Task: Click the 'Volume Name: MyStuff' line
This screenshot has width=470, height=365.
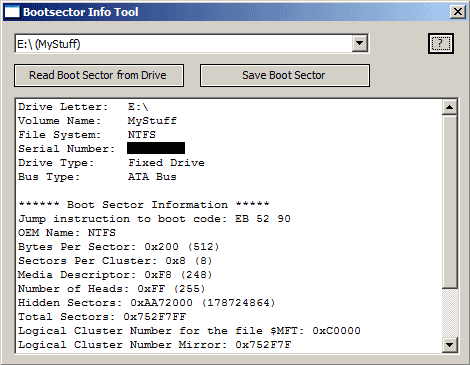Action: click(97, 121)
